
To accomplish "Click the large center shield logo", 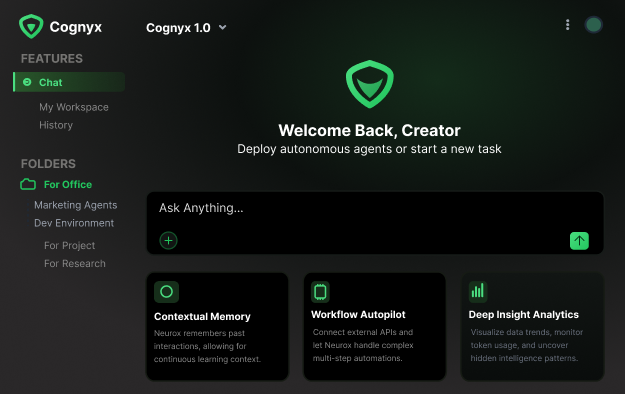I will 369,84.
